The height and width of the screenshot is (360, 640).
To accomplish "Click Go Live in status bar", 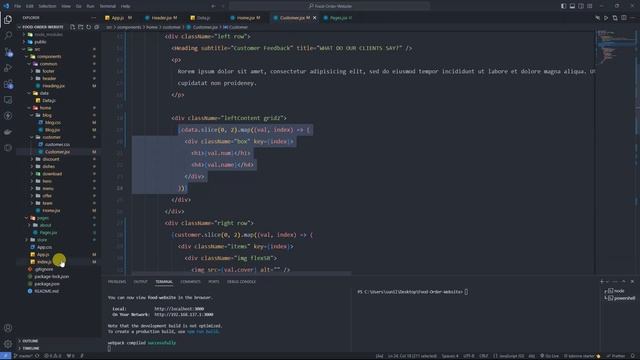I will coord(549,356).
